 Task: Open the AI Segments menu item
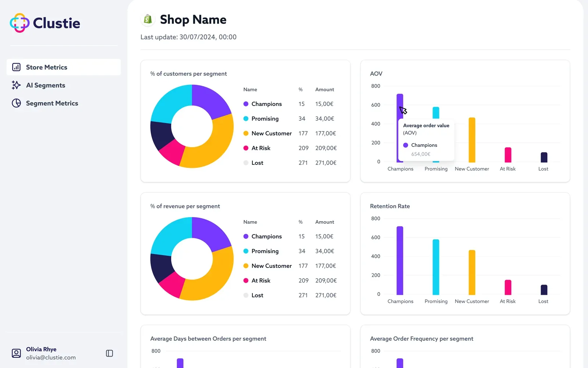pyautogui.click(x=64, y=85)
